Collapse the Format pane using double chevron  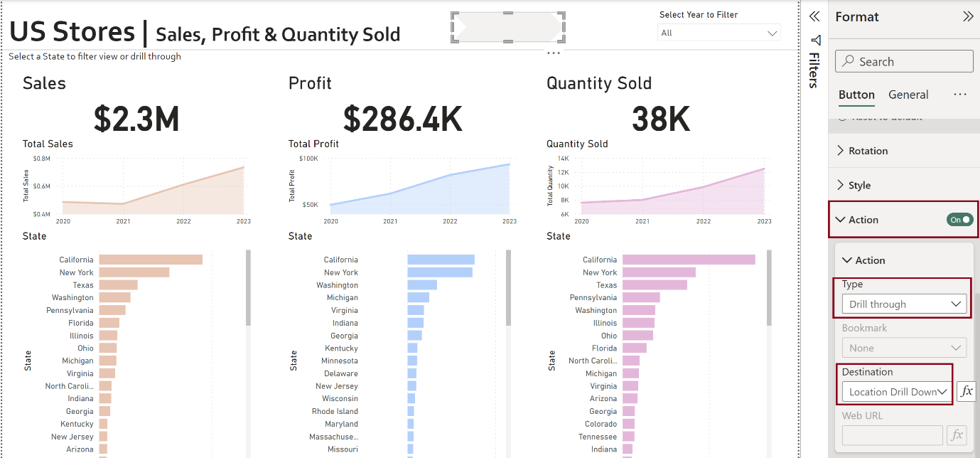tap(968, 16)
